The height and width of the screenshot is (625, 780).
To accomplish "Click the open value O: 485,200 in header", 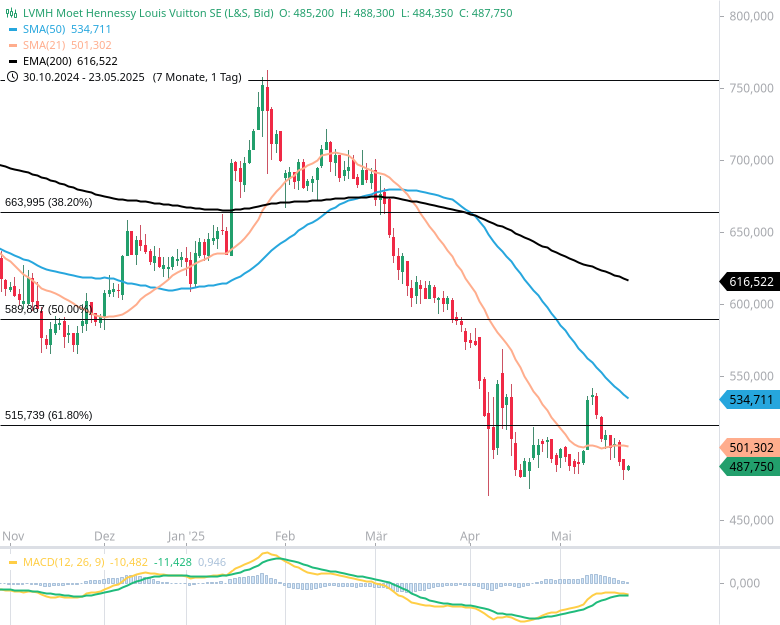I will click(x=306, y=13).
